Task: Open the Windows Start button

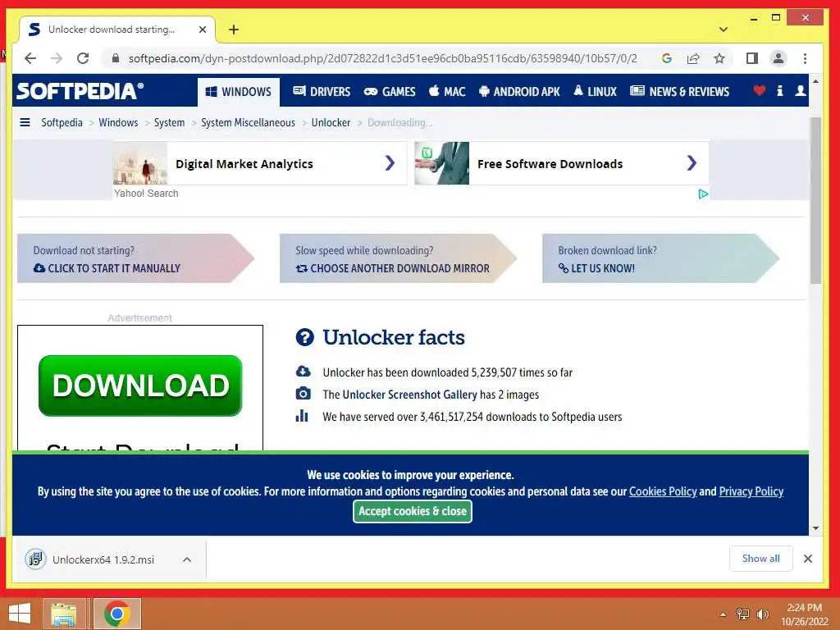Action: 20,614
